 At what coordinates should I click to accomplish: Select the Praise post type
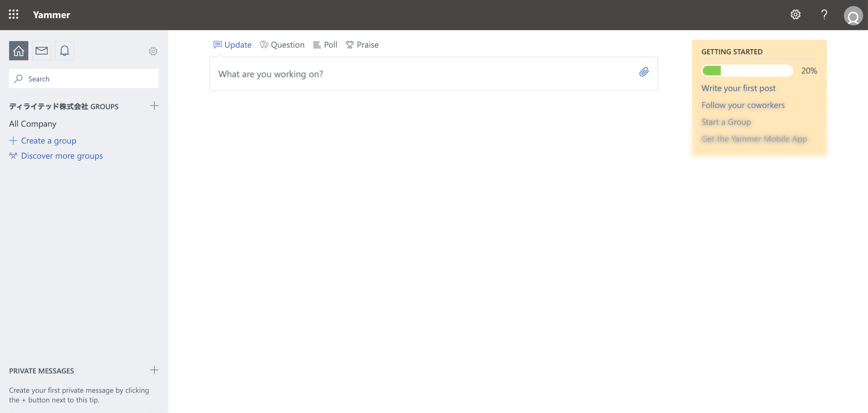[362, 45]
